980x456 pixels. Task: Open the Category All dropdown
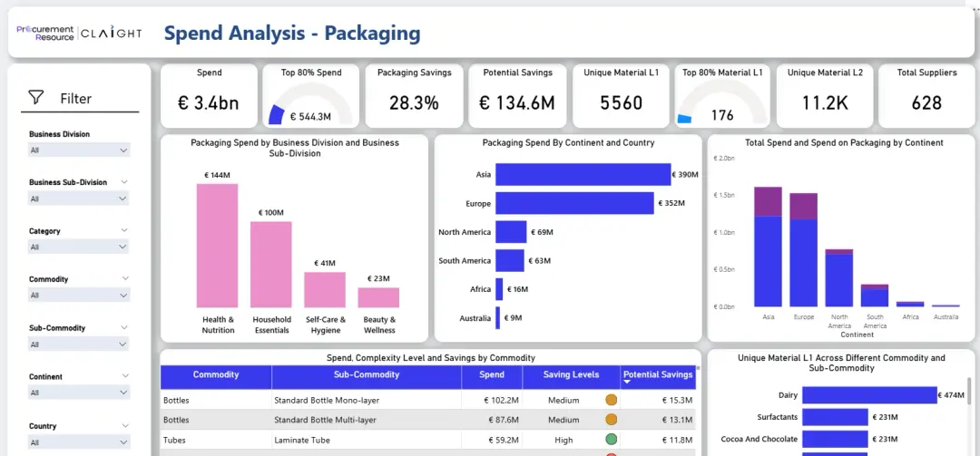coord(79,247)
